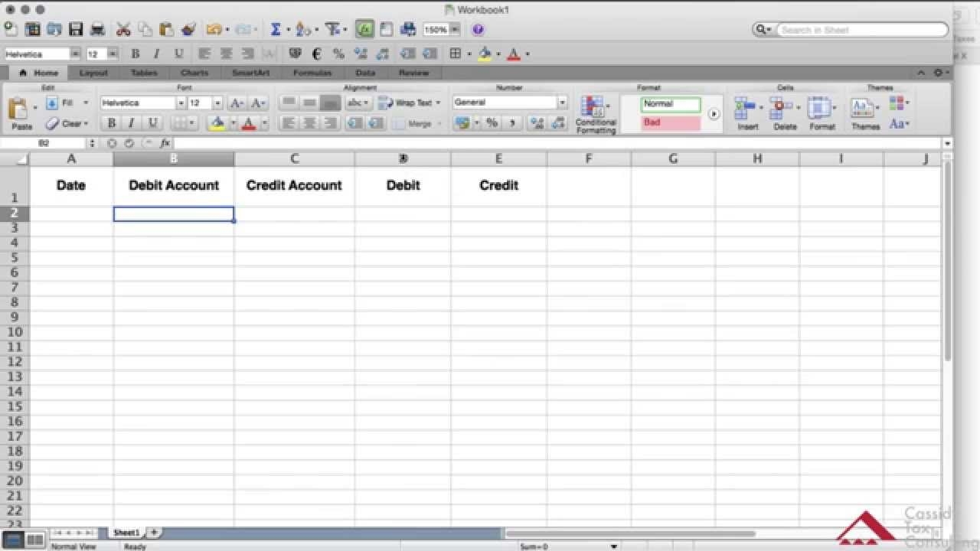Open Conditional Formatting in the ribbon
Viewport: 980px width, 551px height.
(x=595, y=115)
